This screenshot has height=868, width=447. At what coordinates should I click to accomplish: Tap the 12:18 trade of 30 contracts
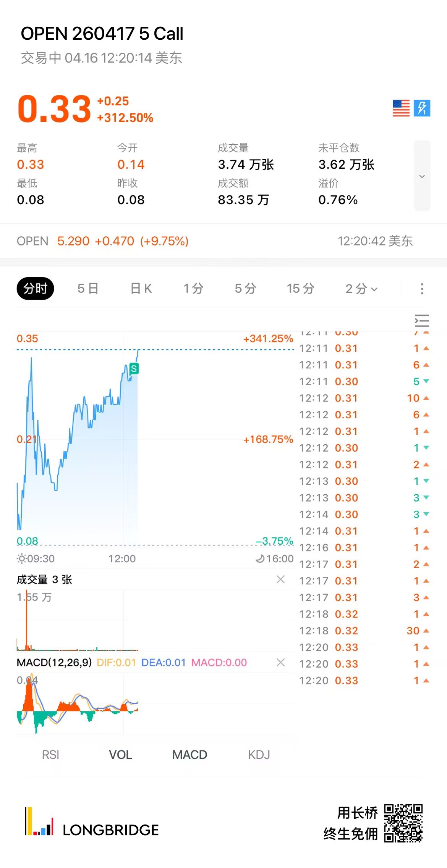(x=364, y=631)
